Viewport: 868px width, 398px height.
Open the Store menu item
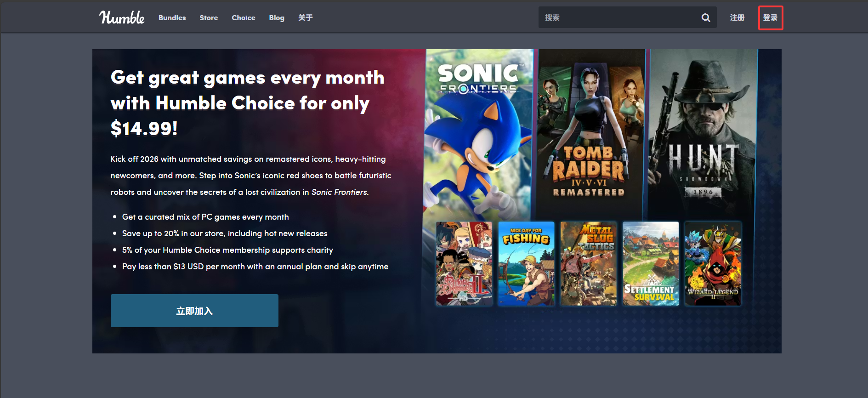click(x=209, y=17)
